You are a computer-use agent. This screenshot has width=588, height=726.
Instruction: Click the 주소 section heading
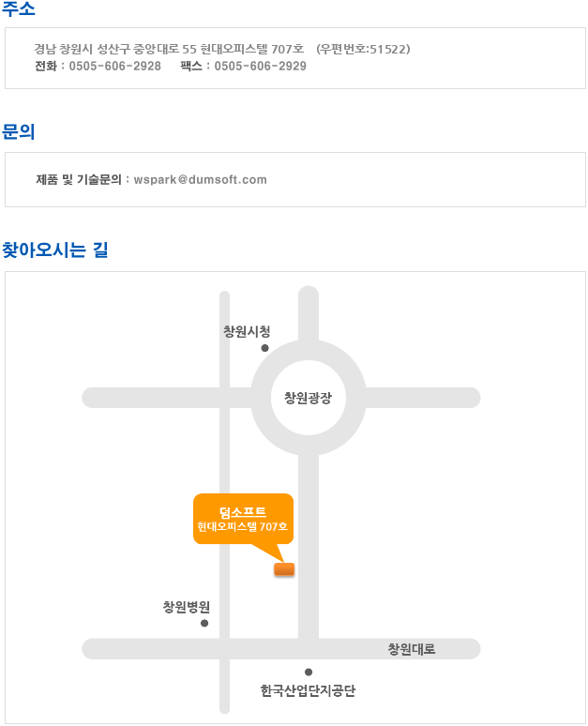pos(19,8)
